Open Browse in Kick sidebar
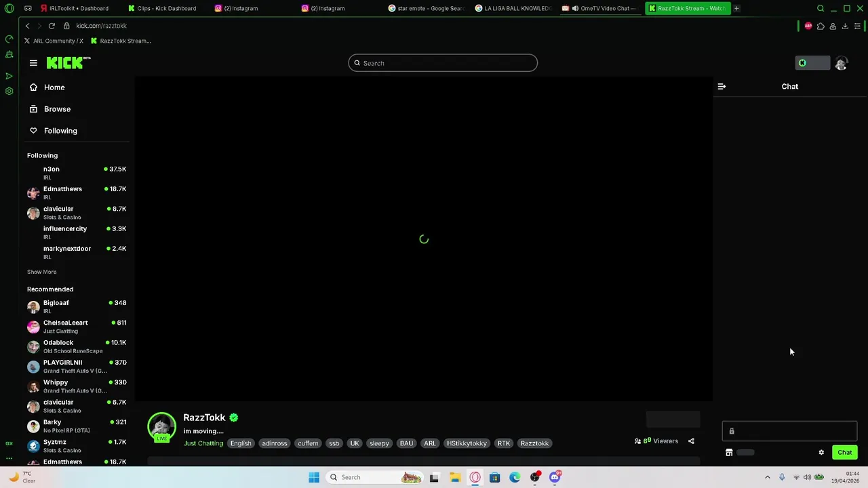868x488 pixels. [x=57, y=109]
